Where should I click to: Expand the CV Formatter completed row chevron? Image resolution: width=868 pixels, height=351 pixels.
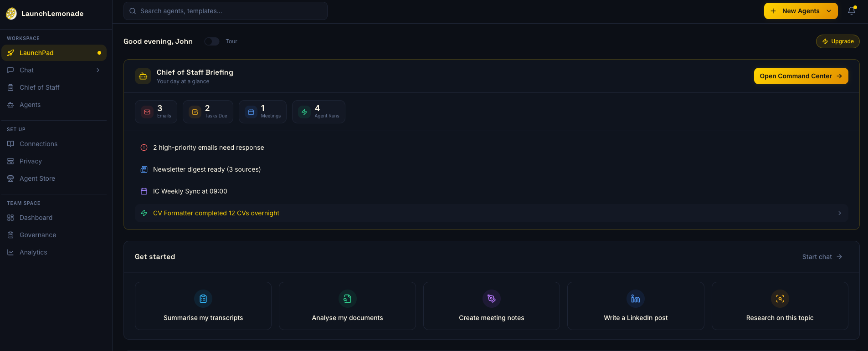click(x=839, y=213)
